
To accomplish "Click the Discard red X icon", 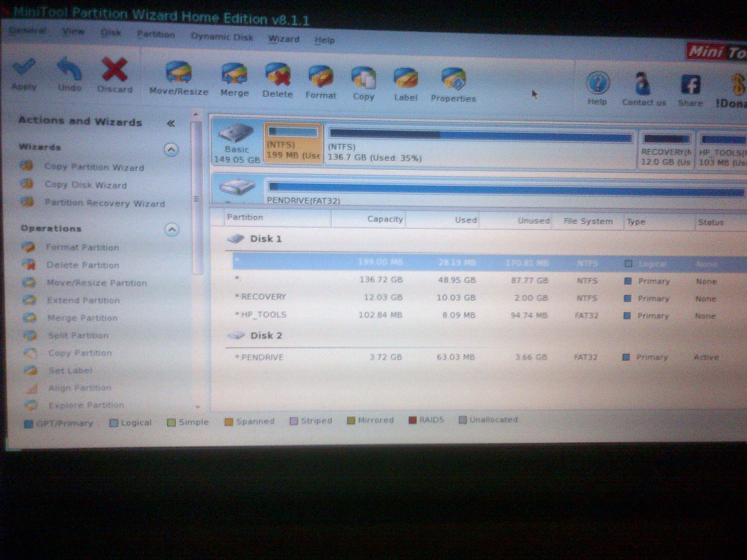I will (114, 69).
